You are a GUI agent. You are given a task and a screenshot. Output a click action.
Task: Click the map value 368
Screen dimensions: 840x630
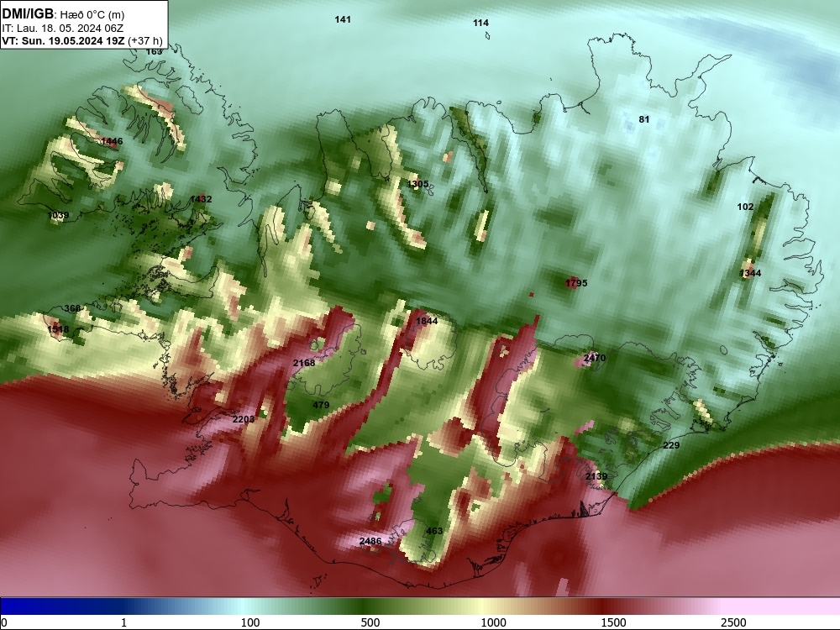[x=72, y=308]
